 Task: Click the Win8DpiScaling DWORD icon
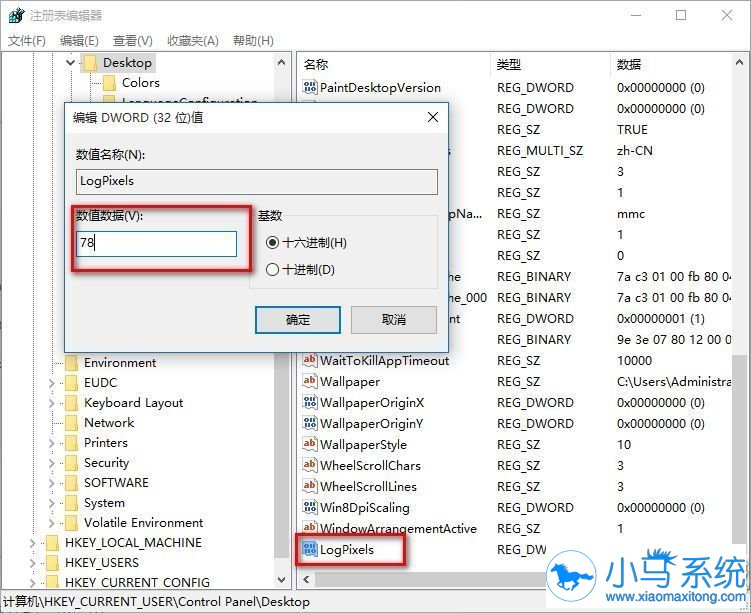click(310, 507)
